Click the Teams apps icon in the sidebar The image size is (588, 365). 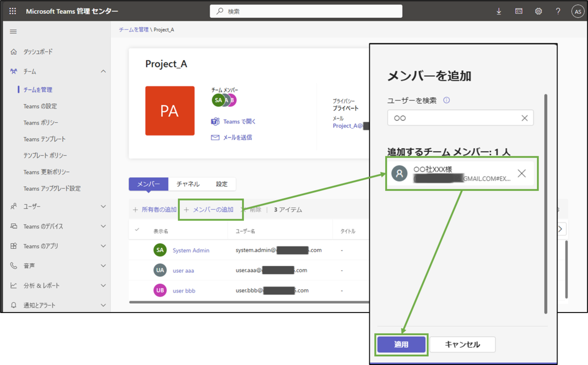click(x=14, y=246)
